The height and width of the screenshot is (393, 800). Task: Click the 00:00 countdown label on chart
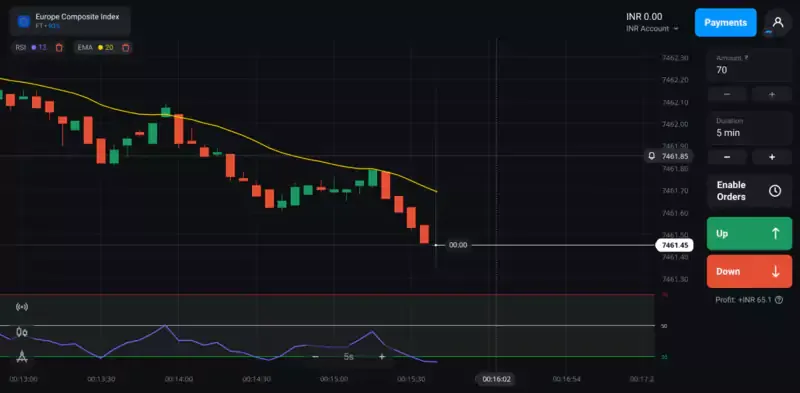coord(458,245)
